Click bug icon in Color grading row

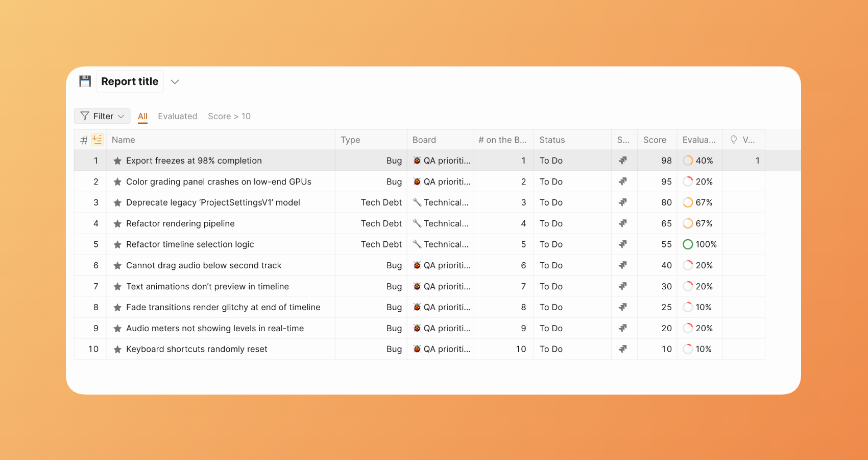click(417, 181)
